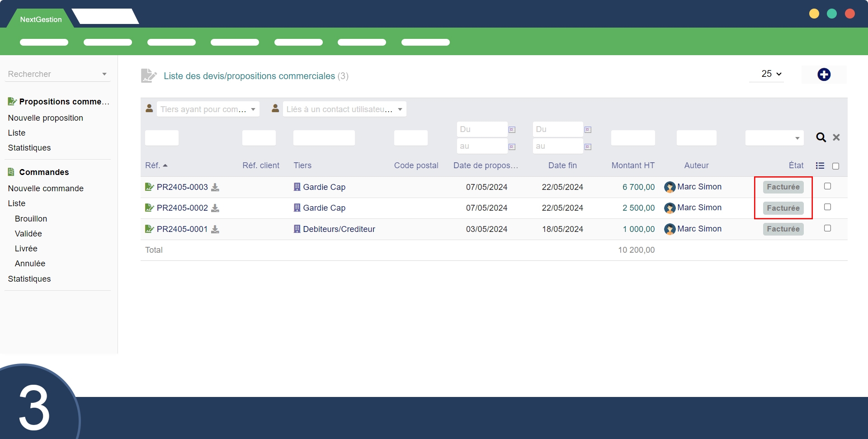Open the 25 rows-per-page dropdown
868x439 pixels.
coord(771,74)
